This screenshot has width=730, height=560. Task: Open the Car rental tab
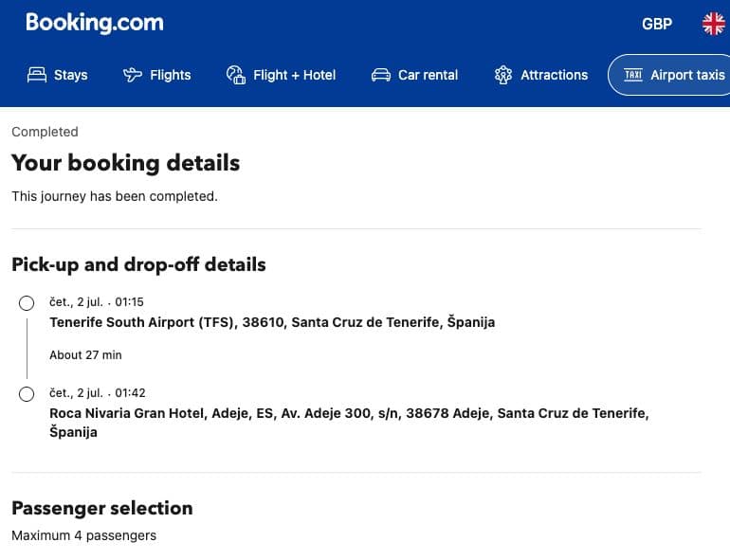tap(415, 75)
